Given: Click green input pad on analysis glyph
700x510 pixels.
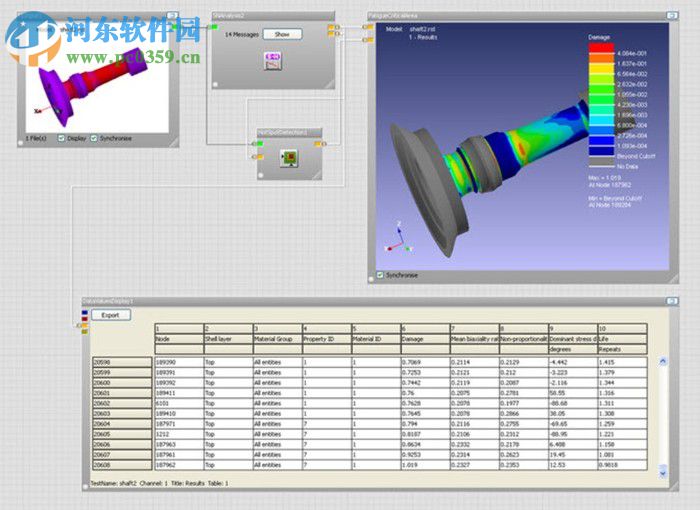Looking at the screenshot, I should click(214, 27).
